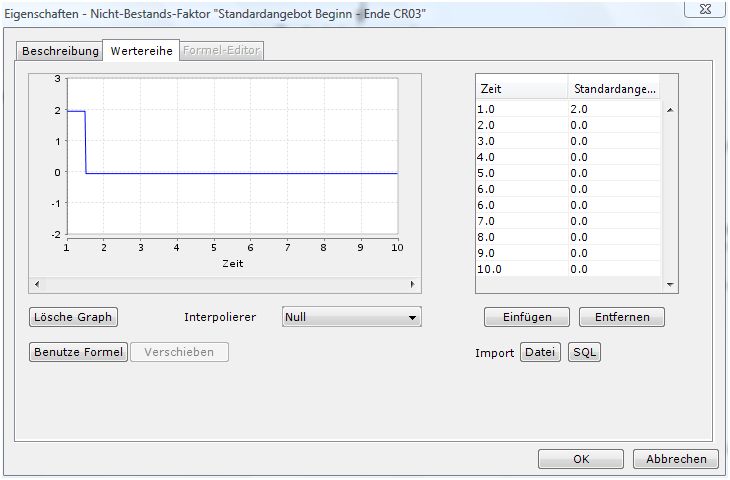
Task: Select the Zeit cell with 5.0
Action: tap(521, 172)
